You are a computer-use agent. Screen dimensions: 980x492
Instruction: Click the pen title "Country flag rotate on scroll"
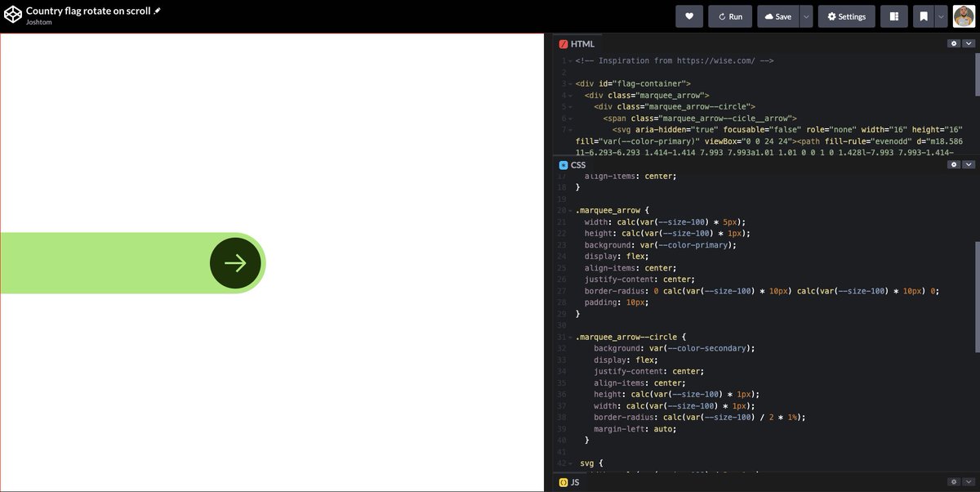tap(88, 11)
